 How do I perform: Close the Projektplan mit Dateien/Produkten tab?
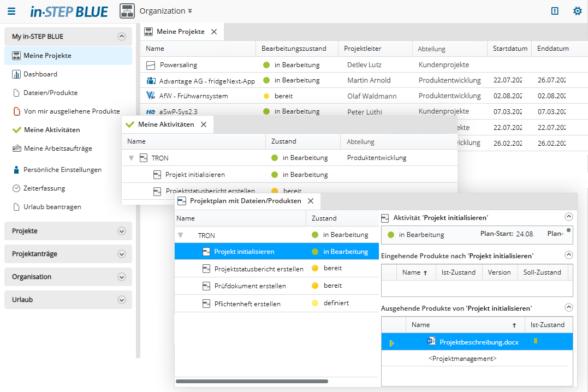pyautogui.click(x=311, y=201)
